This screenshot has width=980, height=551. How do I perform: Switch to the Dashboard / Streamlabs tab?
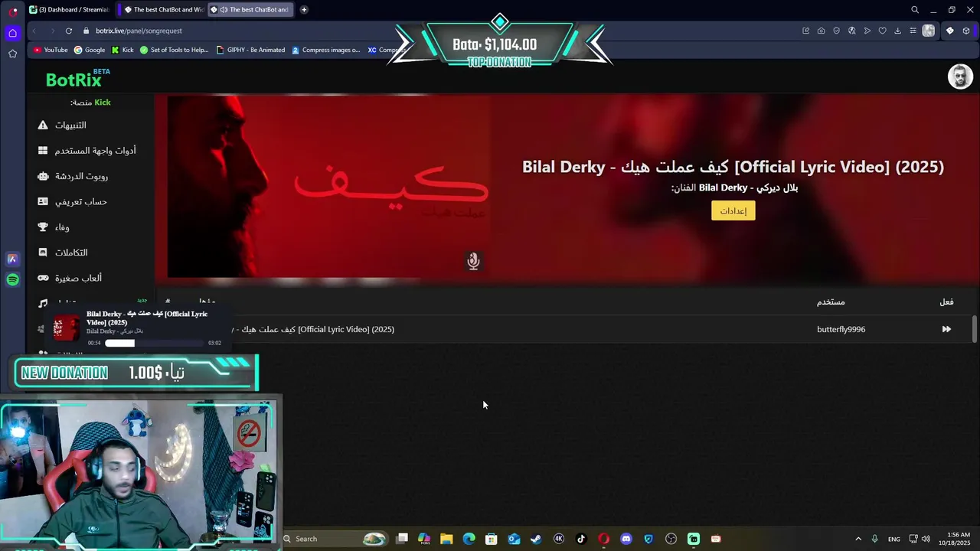click(x=70, y=10)
